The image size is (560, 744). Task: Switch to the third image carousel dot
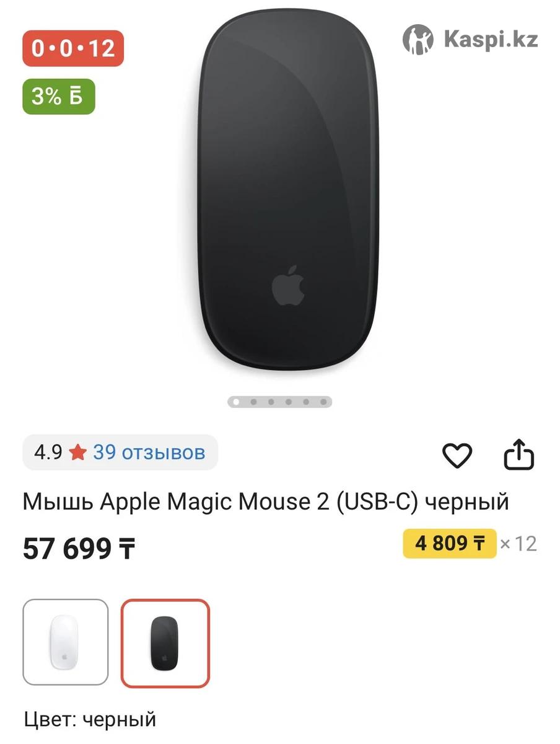[271, 402]
